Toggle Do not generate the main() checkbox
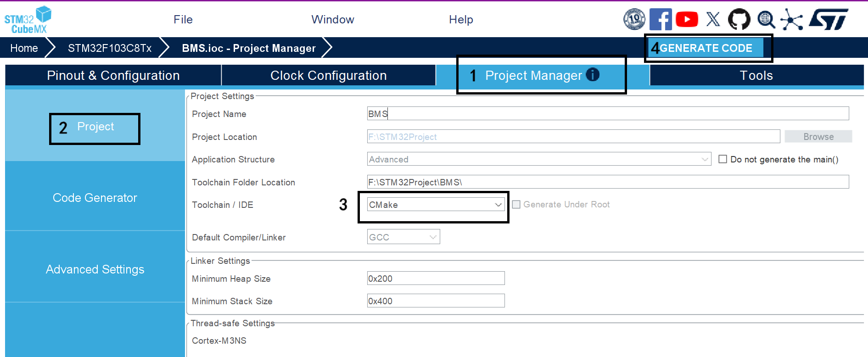The height and width of the screenshot is (357, 868). click(722, 159)
